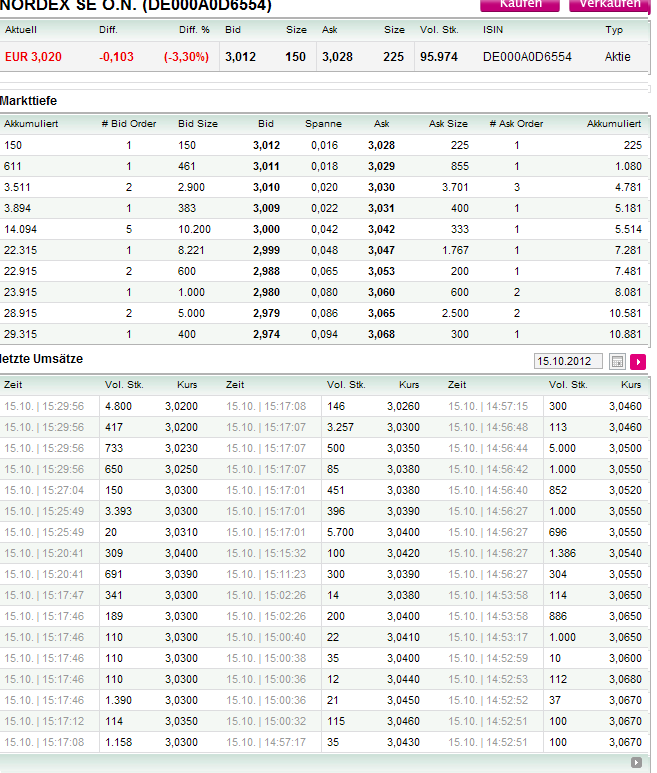This screenshot has height=773, width=657.
Task: Click ask size 3.701 in market depth
Action: point(455,187)
